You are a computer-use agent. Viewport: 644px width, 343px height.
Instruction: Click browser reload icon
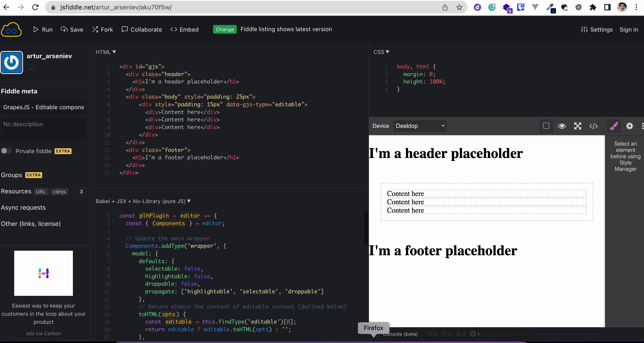(35, 7)
